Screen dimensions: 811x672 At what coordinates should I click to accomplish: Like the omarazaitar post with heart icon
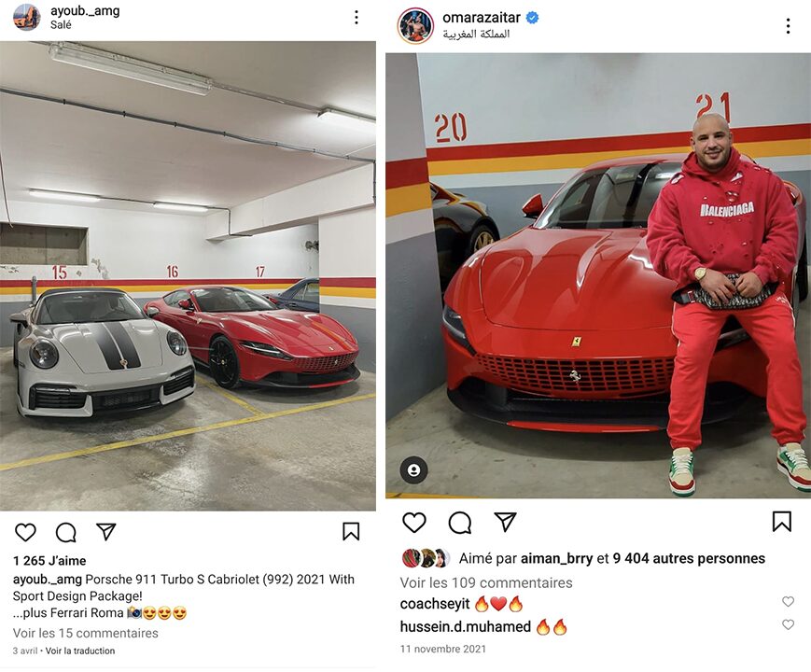(414, 523)
